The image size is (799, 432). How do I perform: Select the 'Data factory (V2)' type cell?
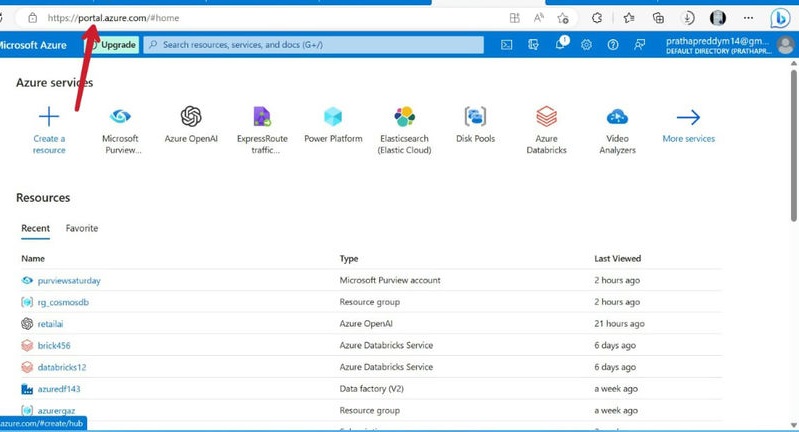[x=371, y=389]
